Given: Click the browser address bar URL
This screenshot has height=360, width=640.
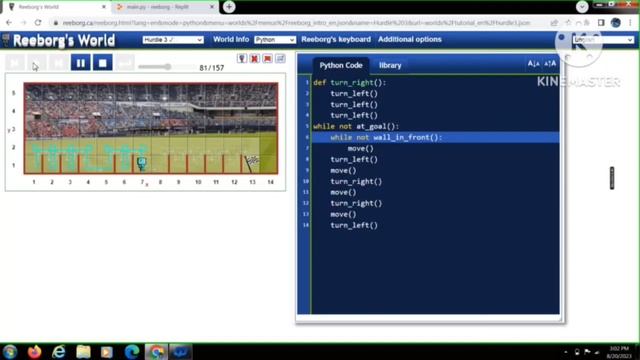Looking at the screenshot, I should click(297, 23).
